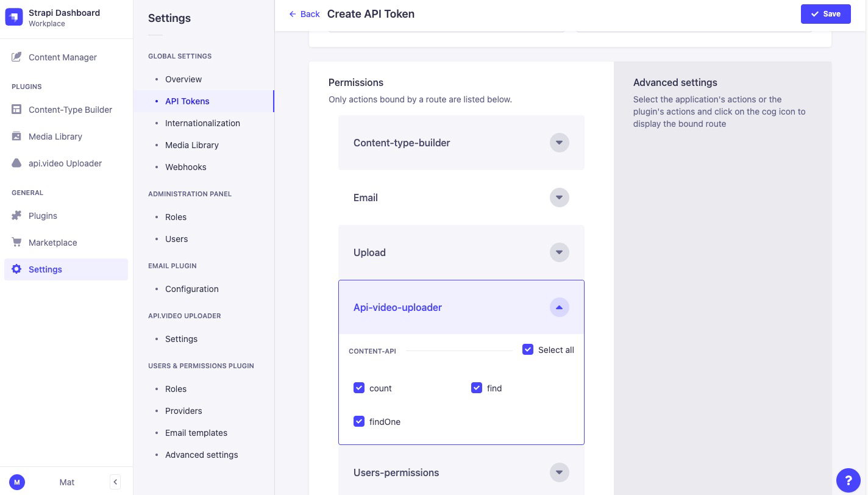This screenshot has width=868, height=495.
Task: Click the count permission label
Action: [x=380, y=388]
